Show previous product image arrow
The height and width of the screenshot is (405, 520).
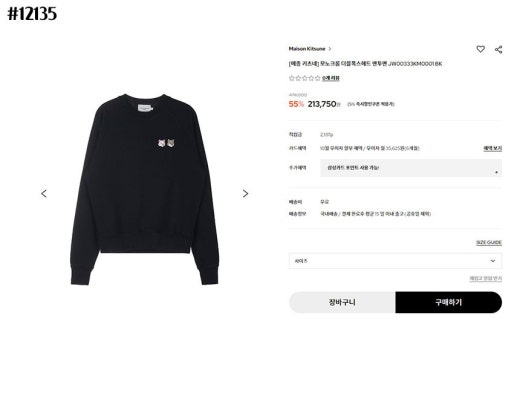[44, 193]
